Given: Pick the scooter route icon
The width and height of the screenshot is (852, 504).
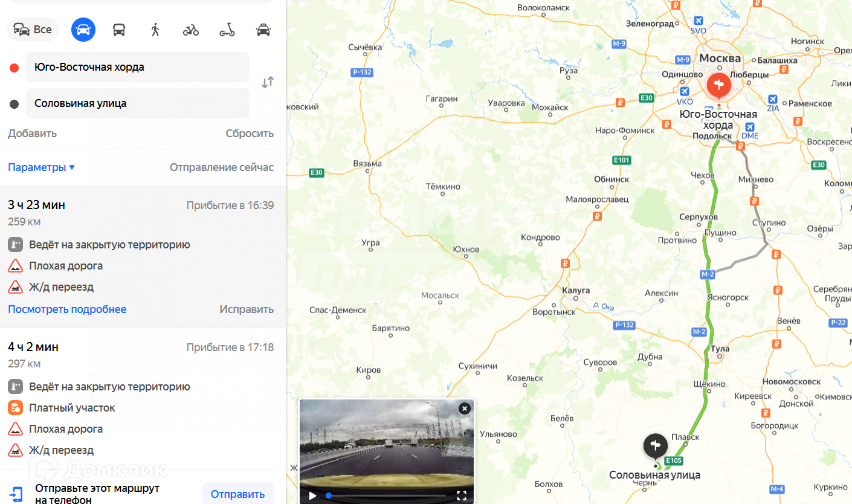Looking at the screenshot, I should 227,30.
